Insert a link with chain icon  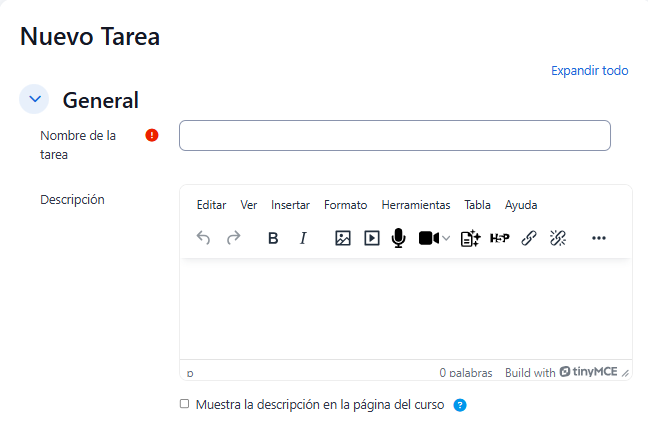[529, 238]
